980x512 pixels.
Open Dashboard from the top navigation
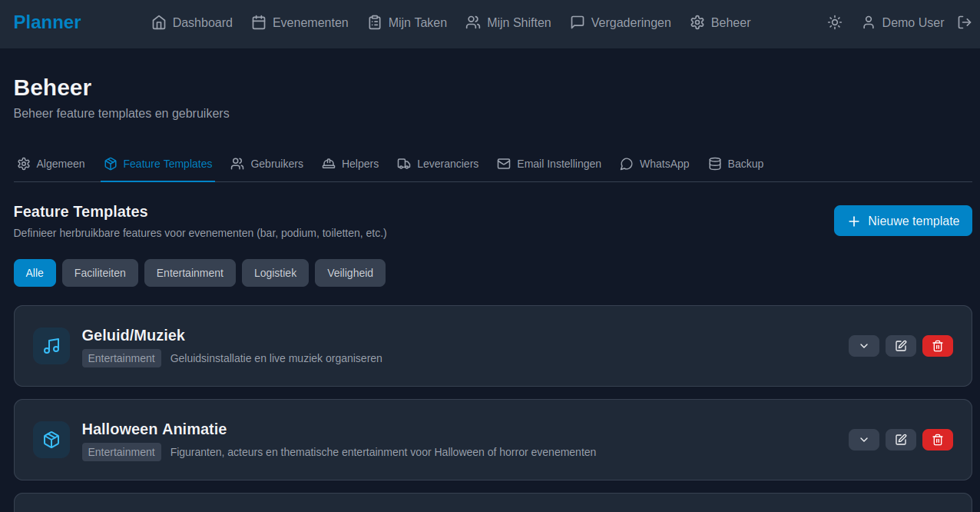click(193, 23)
